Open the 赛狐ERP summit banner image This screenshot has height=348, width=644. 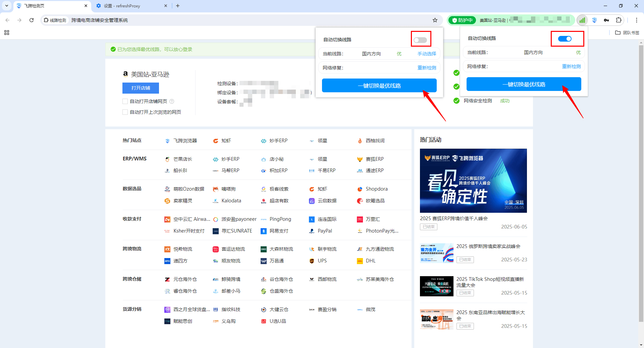(x=473, y=181)
